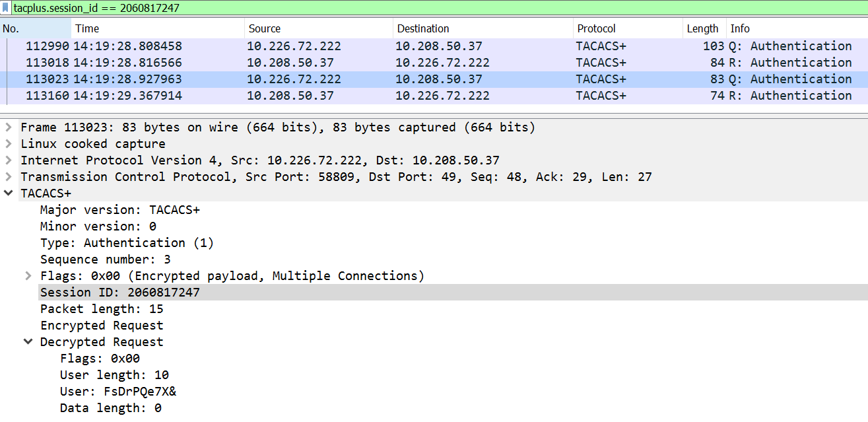This screenshot has width=868, height=422.
Task: Sort by the Time column header
Action: [x=157, y=29]
